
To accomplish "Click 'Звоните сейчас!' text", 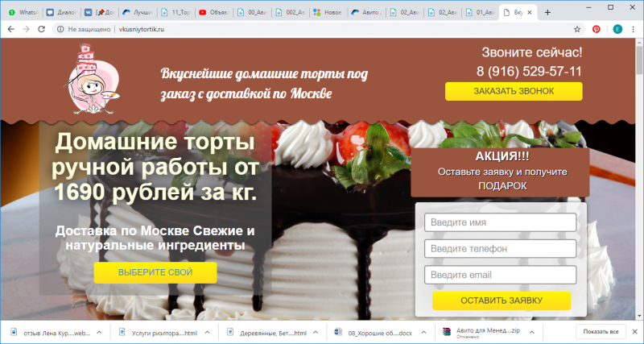I will tap(532, 52).
